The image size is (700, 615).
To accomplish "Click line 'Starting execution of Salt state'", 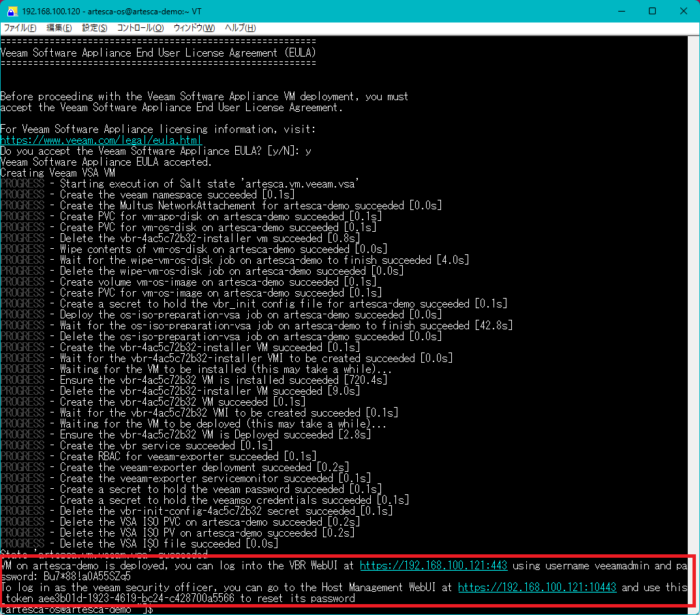I will [180, 184].
